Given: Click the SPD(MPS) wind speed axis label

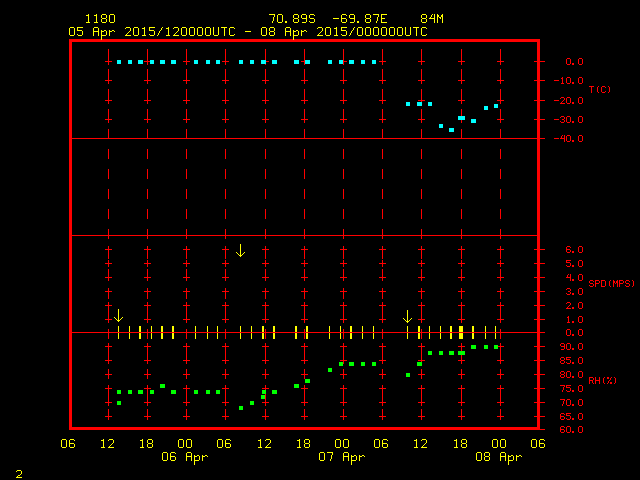Looking at the screenshot, I should [611, 284].
